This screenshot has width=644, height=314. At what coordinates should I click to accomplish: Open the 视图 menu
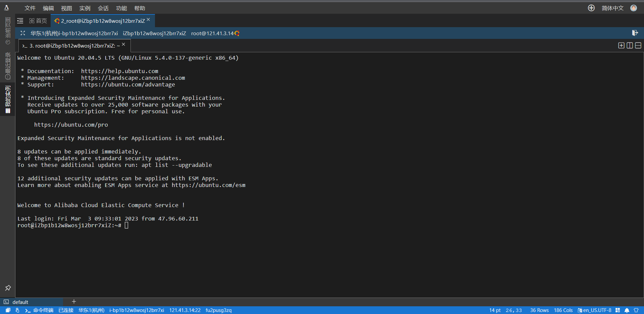pyautogui.click(x=66, y=8)
